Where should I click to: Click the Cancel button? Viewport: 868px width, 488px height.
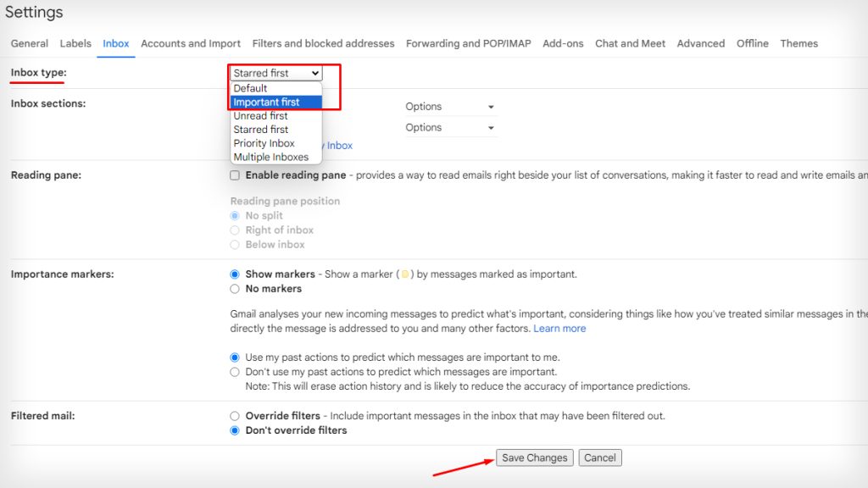[x=600, y=457]
